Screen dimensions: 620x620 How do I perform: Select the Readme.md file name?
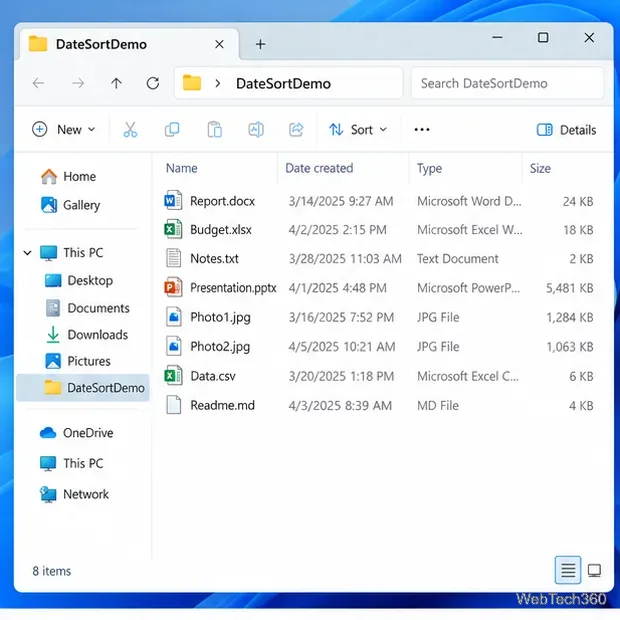pos(222,405)
